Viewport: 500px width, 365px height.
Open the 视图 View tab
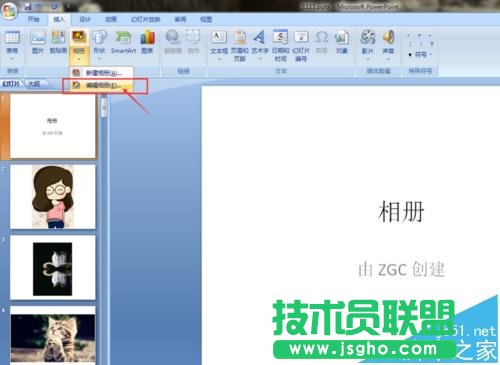pyautogui.click(x=206, y=19)
